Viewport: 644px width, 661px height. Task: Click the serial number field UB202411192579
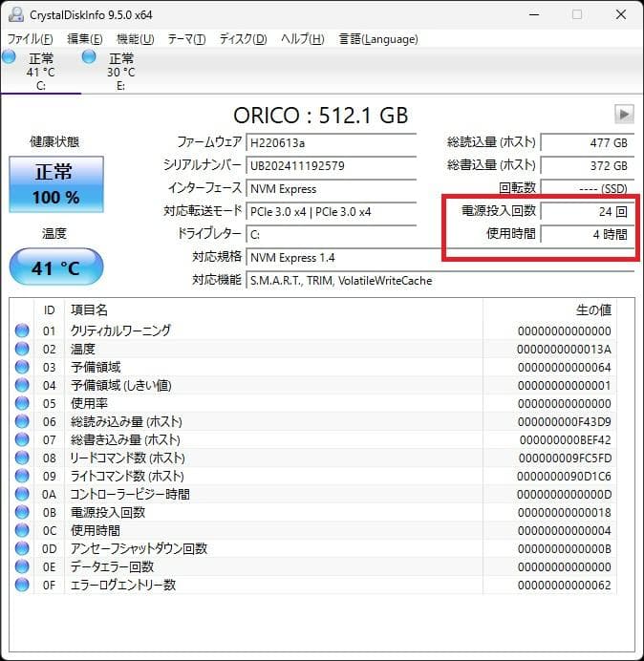click(331, 165)
